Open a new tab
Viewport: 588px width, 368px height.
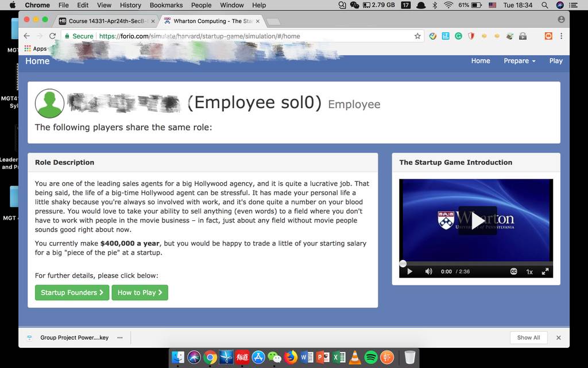point(273,21)
